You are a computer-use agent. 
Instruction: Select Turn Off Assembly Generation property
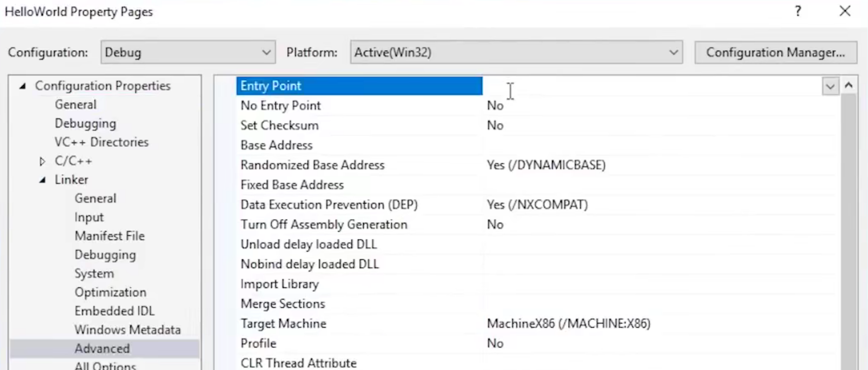click(324, 224)
